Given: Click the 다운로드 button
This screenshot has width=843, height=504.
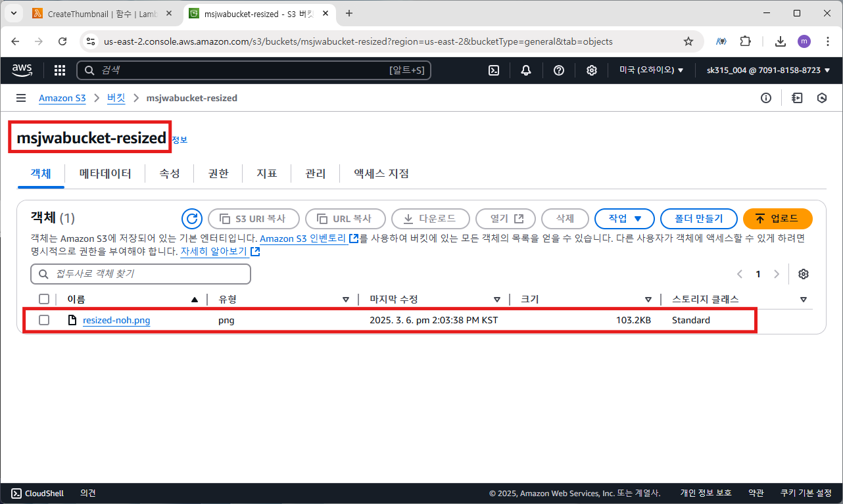Looking at the screenshot, I should pos(431,219).
